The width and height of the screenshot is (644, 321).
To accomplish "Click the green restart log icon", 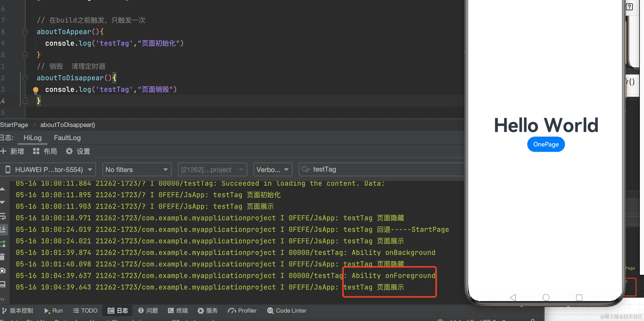I will click(3, 244).
